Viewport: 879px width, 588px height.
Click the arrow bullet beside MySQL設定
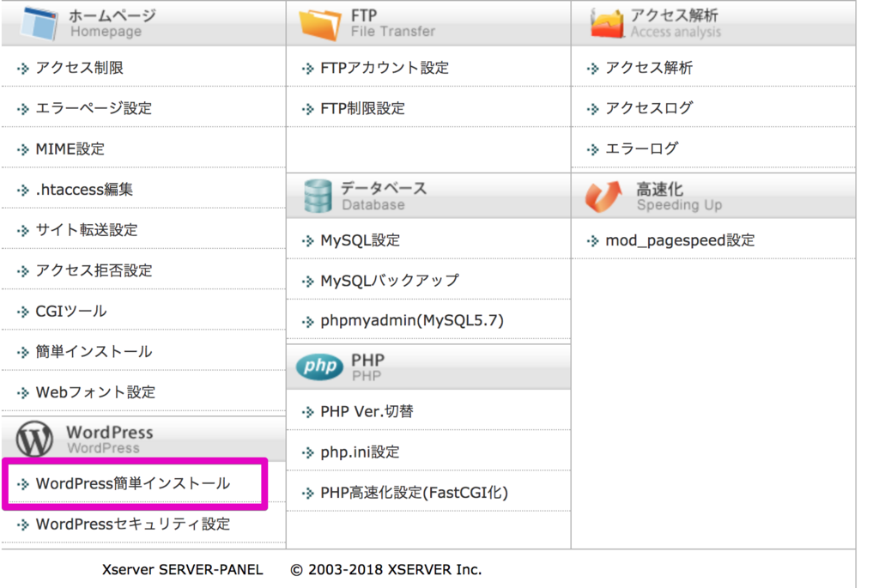point(308,241)
